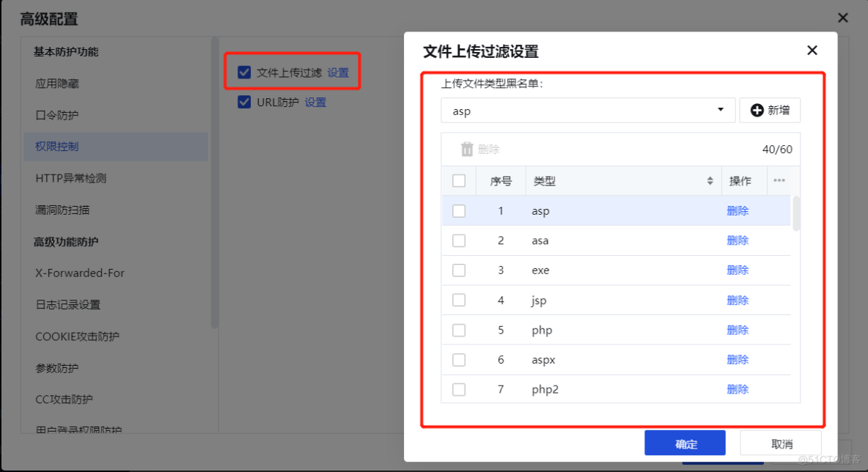This screenshot has width=868, height=472.
Task: Open the asp file type dropdown
Action: tap(720, 110)
